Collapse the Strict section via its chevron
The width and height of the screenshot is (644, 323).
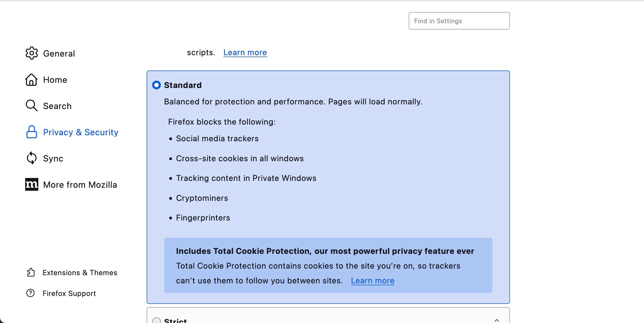497,320
